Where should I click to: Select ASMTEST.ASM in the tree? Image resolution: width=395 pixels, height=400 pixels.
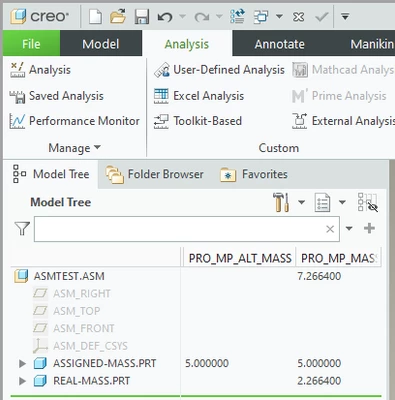(69, 276)
